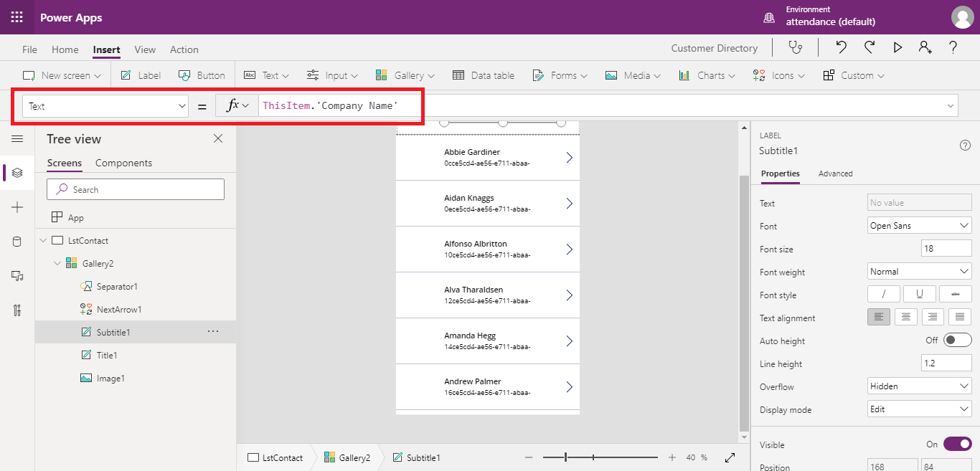Image resolution: width=980 pixels, height=471 pixels.
Task: Toggle the Visible switch
Action: pyautogui.click(x=957, y=444)
